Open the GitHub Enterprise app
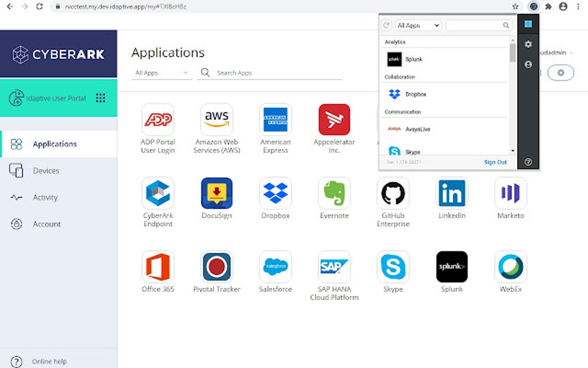588x368 pixels. (x=393, y=193)
